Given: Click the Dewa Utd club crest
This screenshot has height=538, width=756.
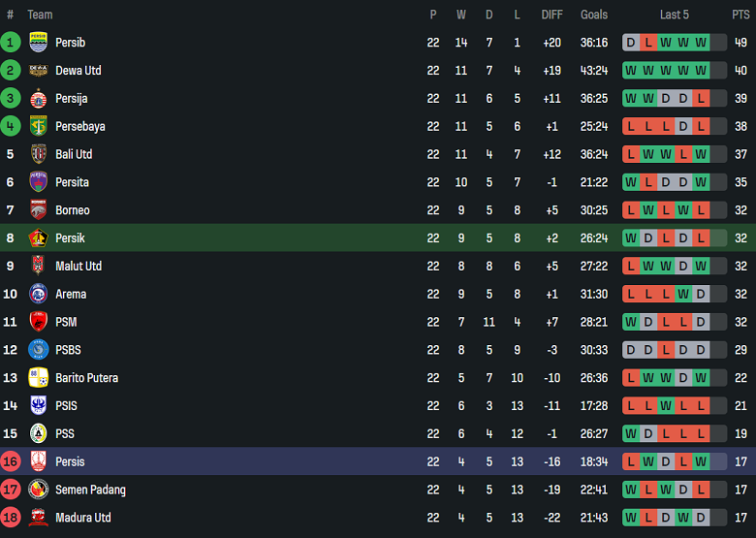Looking at the screenshot, I should (39, 71).
